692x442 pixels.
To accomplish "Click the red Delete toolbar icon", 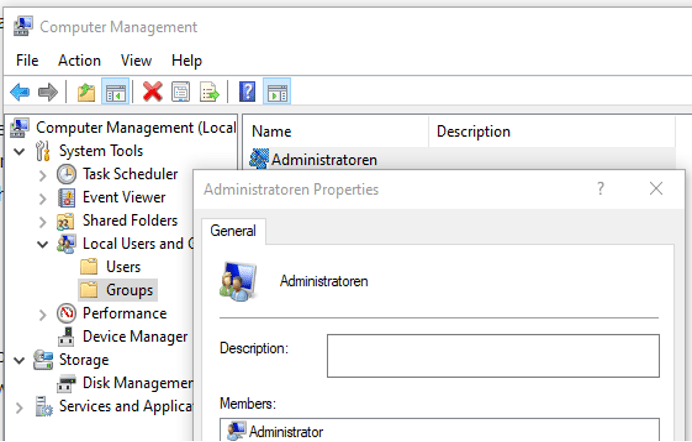I will point(152,93).
